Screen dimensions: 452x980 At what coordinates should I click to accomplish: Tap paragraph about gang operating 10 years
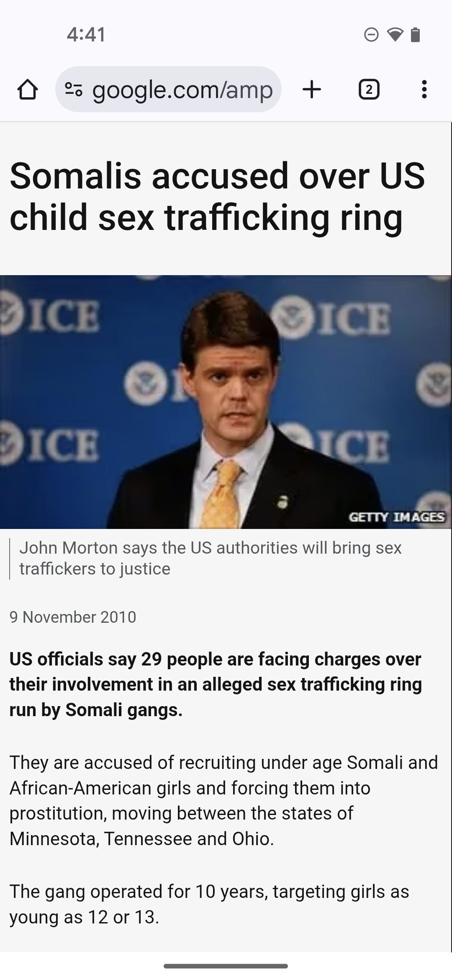coord(209,904)
